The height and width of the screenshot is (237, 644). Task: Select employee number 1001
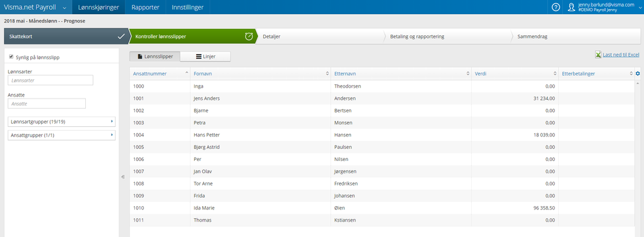[x=139, y=99]
